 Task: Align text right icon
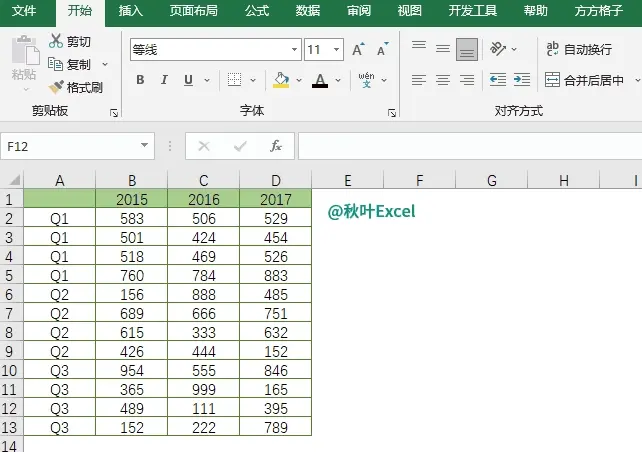click(x=467, y=79)
